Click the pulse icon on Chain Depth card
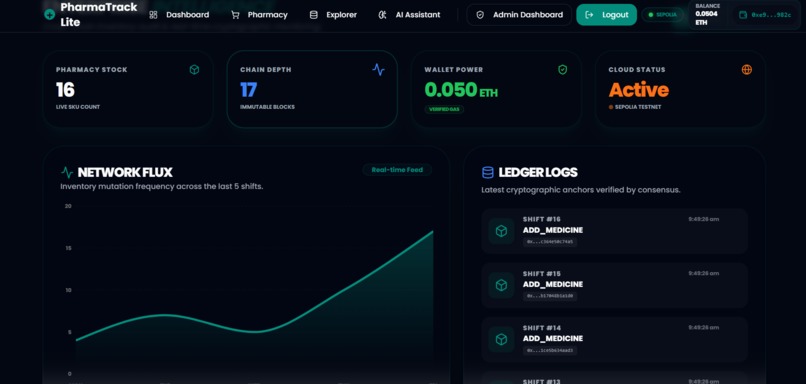Image resolution: width=806 pixels, height=384 pixels. 378,69
